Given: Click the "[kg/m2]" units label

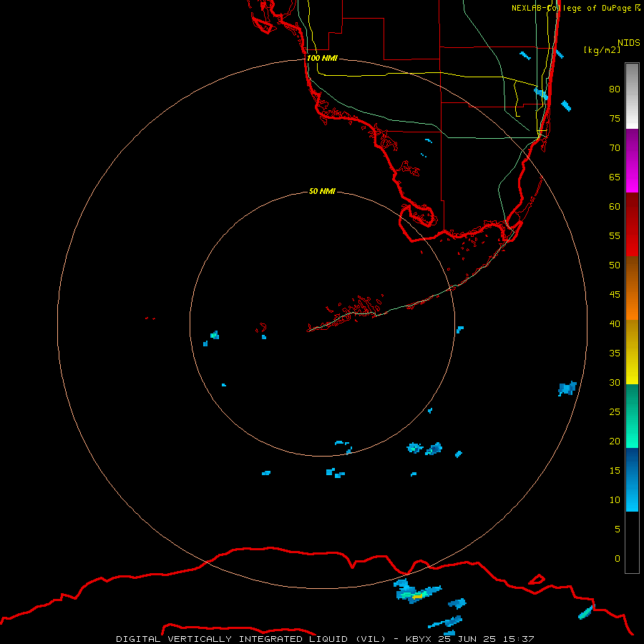Looking at the screenshot, I should point(602,49).
